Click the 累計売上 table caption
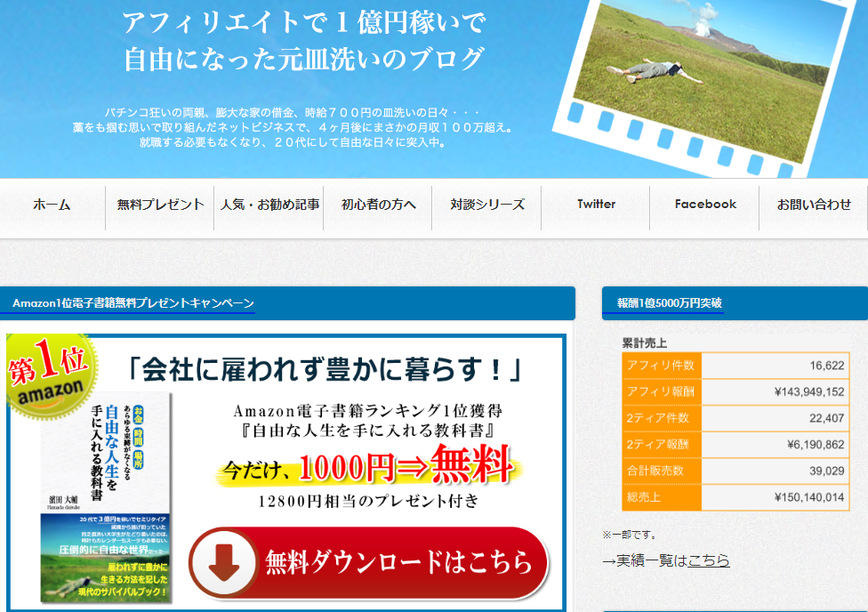The width and height of the screenshot is (868, 612). pyautogui.click(x=645, y=343)
